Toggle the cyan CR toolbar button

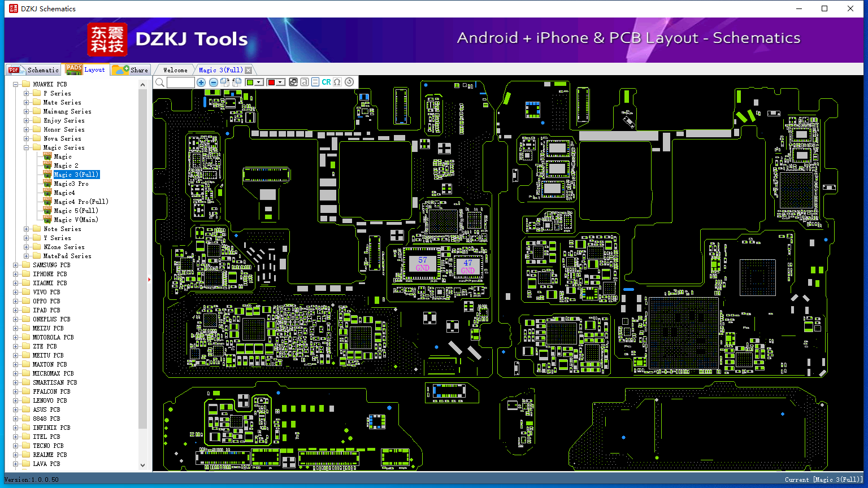[326, 82]
